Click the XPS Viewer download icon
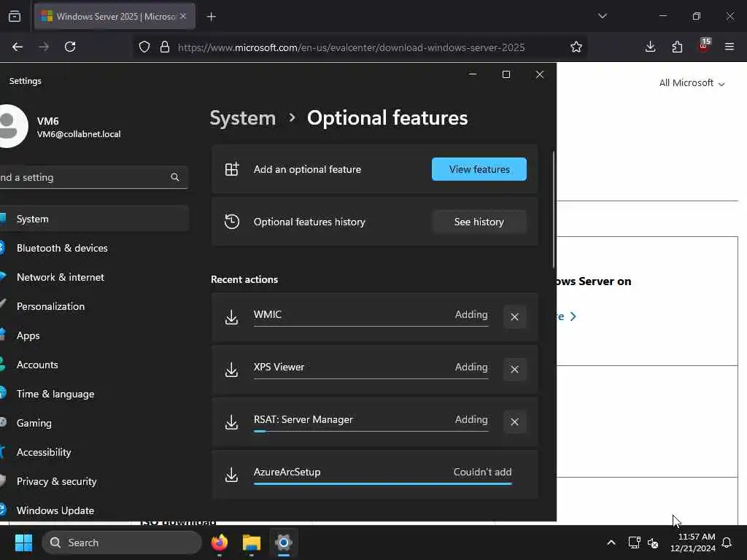747x560 pixels. pos(231,370)
